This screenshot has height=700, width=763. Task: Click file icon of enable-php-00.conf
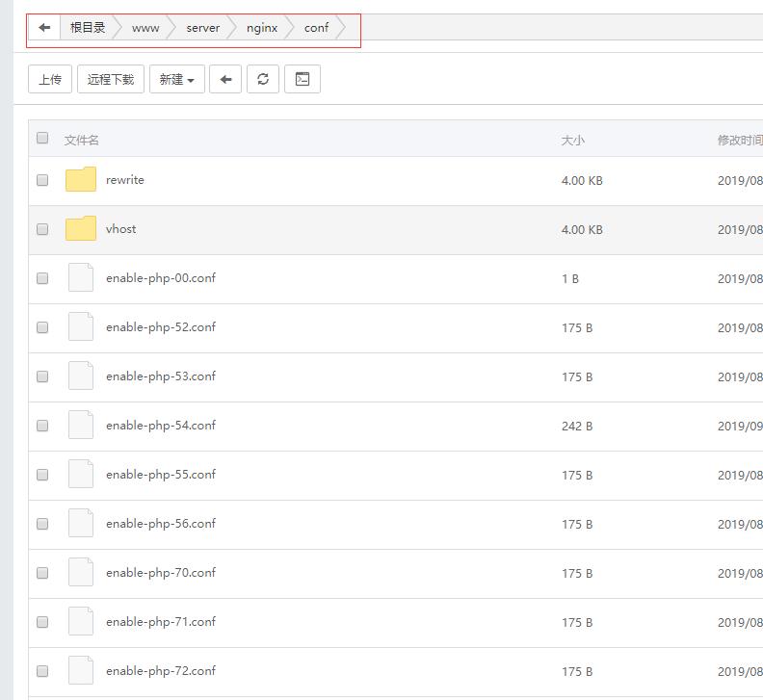click(81, 277)
